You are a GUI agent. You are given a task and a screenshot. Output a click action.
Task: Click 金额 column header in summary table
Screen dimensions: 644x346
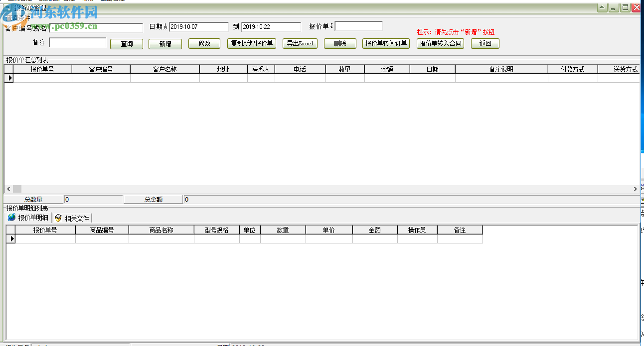[x=387, y=69]
